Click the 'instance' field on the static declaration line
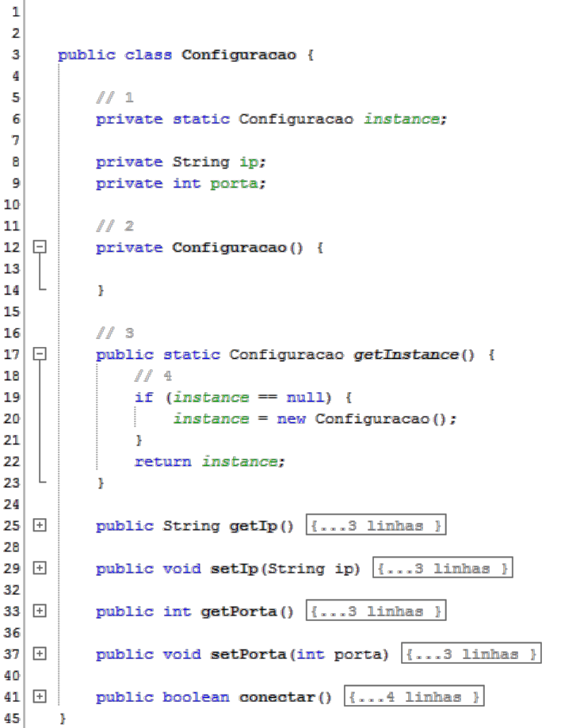 (x=401, y=119)
